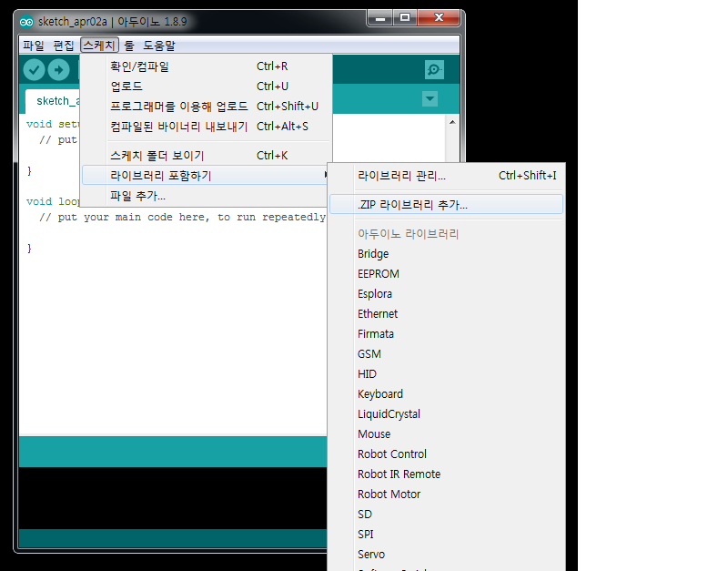Select 업로드 menu entry

click(x=207, y=87)
